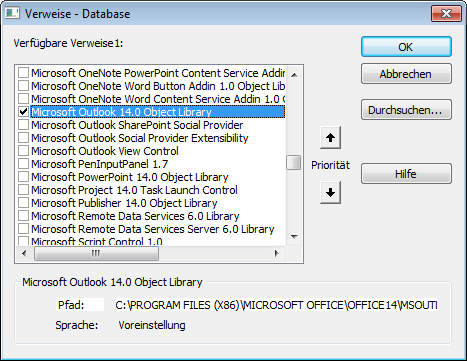Click vertical scrollbar up arrow
Screen dimensions: 467x361
(294, 75)
